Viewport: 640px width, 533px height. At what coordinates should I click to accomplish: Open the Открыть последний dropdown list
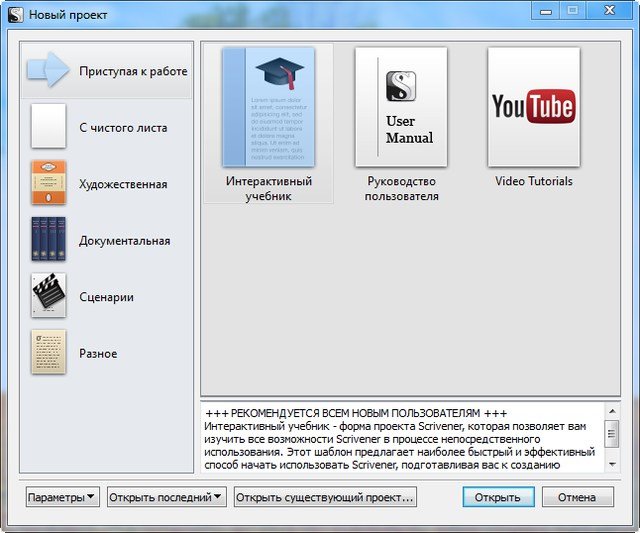tap(166, 497)
